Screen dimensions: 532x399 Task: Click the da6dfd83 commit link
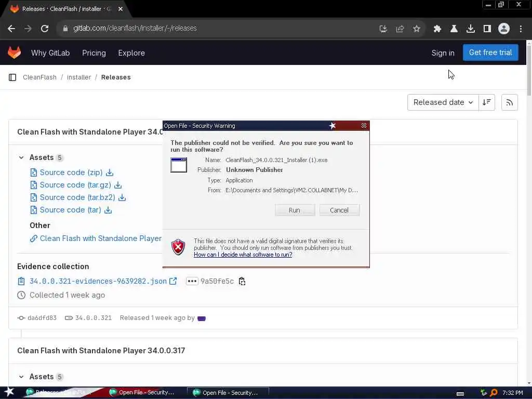42,318
